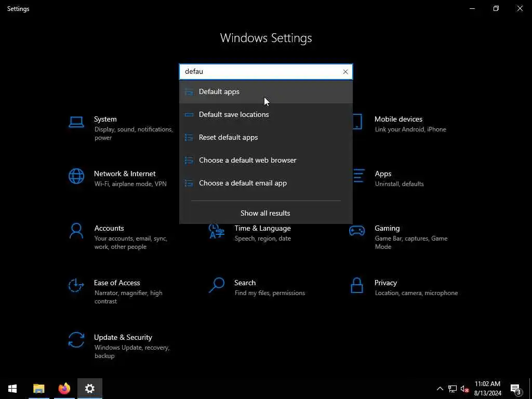Open File Explorer from the taskbar
This screenshot has height=399, width=532.
click(38, 389)
